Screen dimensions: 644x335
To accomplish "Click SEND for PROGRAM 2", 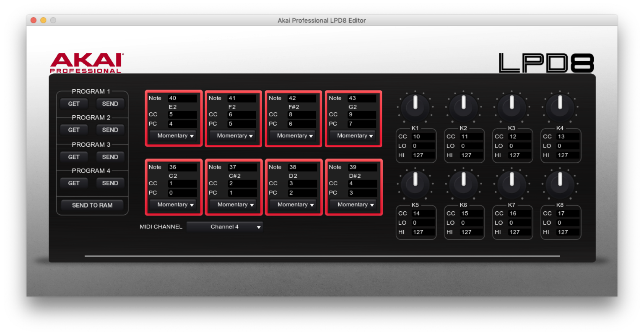I will coord(110,130).
